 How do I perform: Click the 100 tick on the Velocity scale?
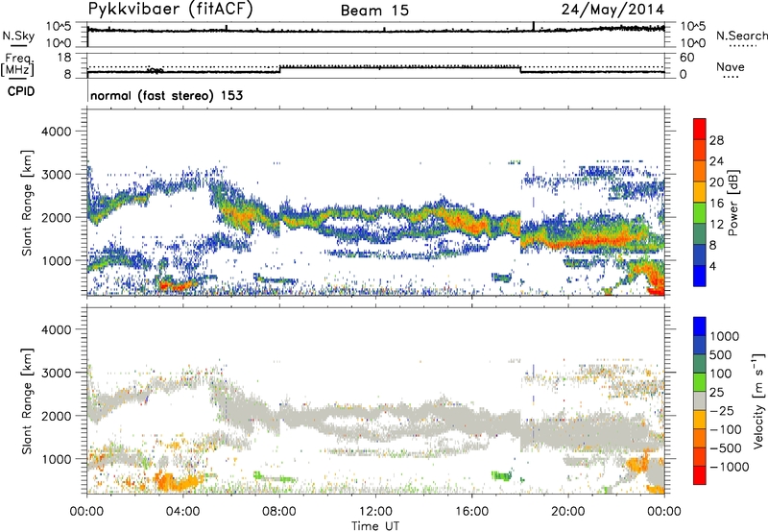click(721, 374)
